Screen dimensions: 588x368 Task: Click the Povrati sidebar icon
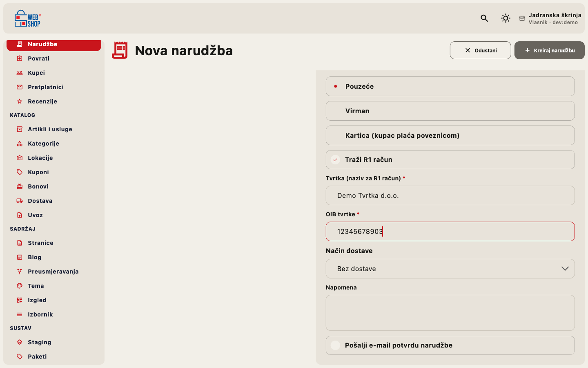pos(20,58)
